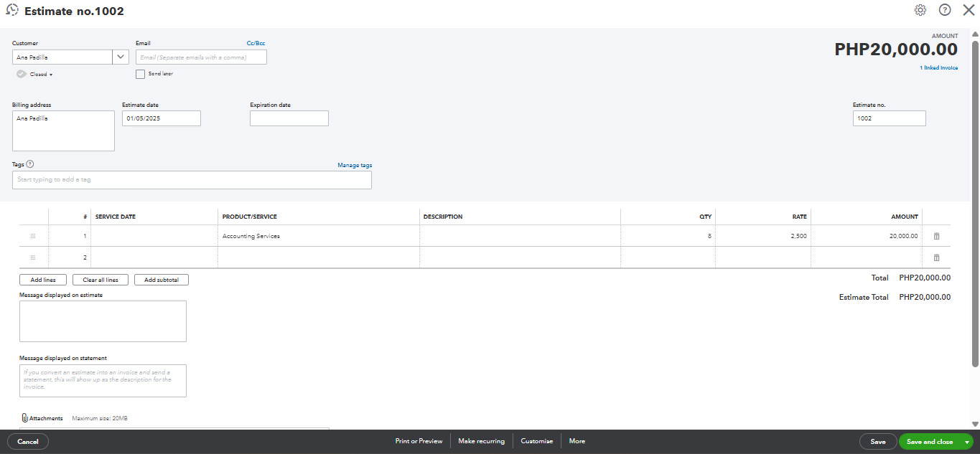Expand Save and close options arrow
Image resolution: width=980 pixels, height=454 pixels.
pos(967,442)
